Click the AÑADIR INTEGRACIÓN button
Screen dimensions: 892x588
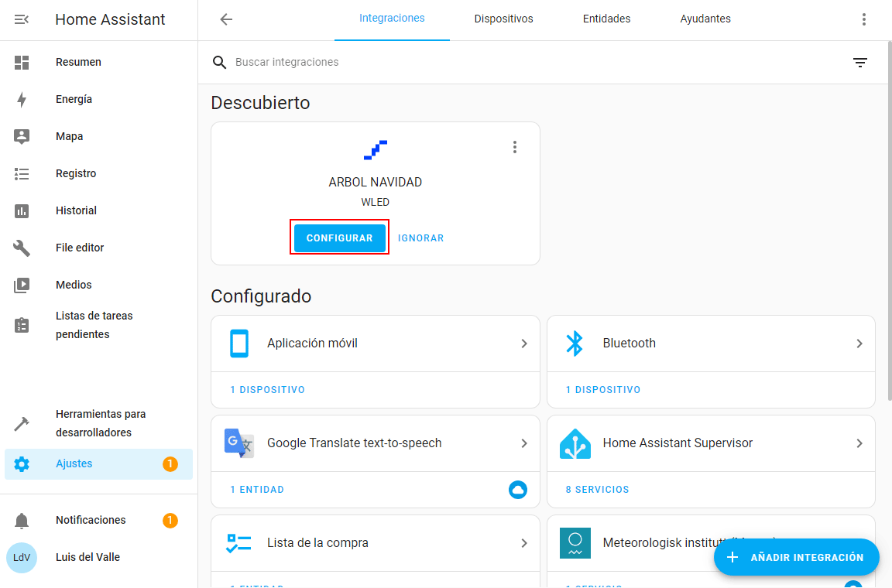click(x=797, y=557)
